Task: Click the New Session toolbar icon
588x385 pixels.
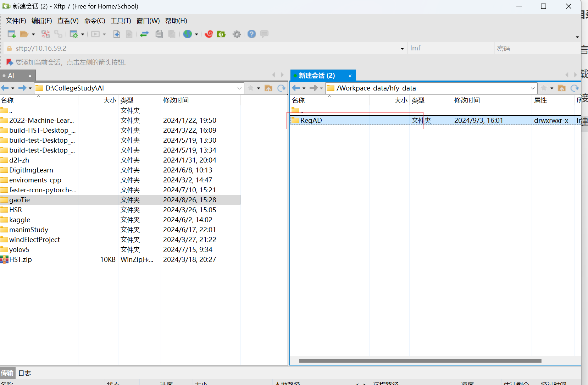Action: click(x=12, y=34)
